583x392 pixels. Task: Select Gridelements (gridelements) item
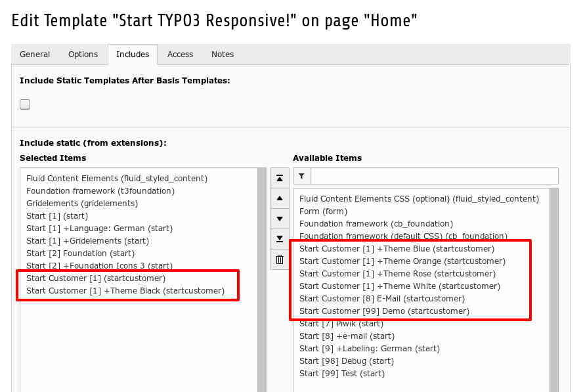tap(82, 204)
